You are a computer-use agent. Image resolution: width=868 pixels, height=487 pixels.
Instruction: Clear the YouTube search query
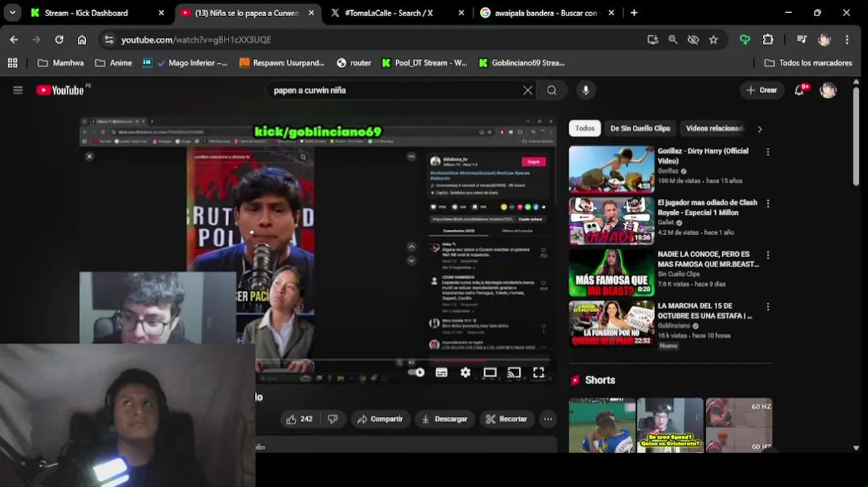coord(527,90)
